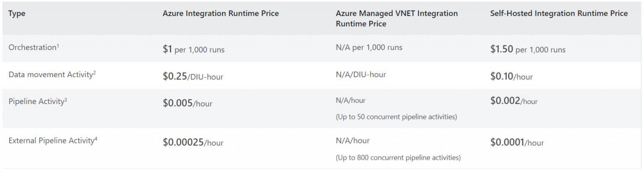Click the Type column header

coord(17,13)
